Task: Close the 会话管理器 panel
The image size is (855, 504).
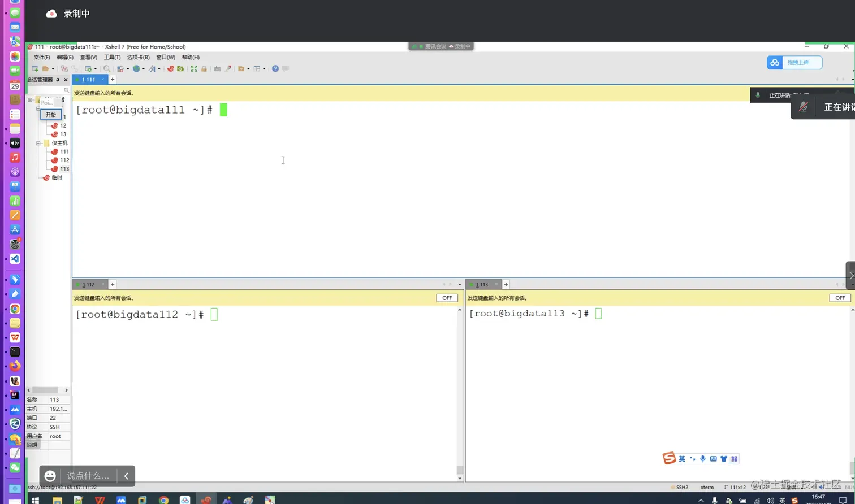Action: (x=66, y=80)
